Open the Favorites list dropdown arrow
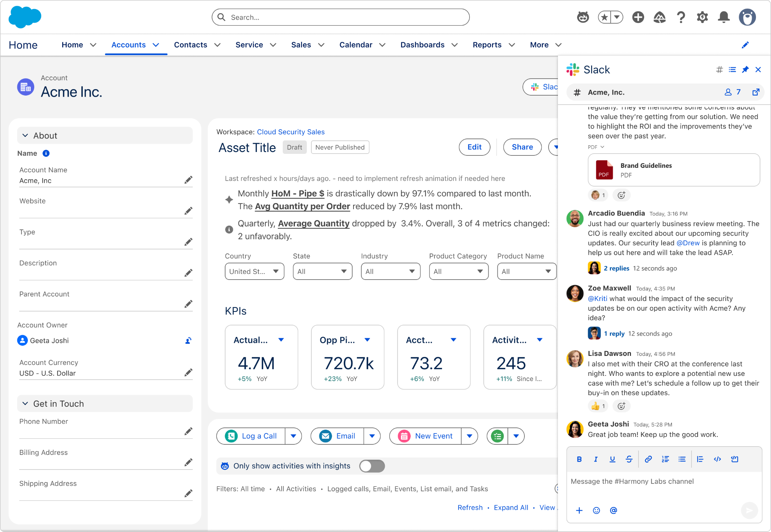 pos(617,17)
